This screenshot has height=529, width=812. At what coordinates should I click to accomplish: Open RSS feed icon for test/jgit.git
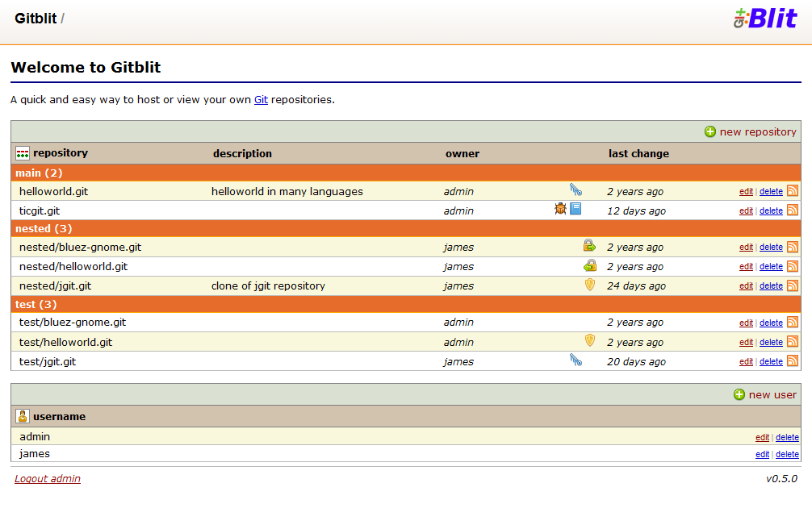tap(793, 360)
